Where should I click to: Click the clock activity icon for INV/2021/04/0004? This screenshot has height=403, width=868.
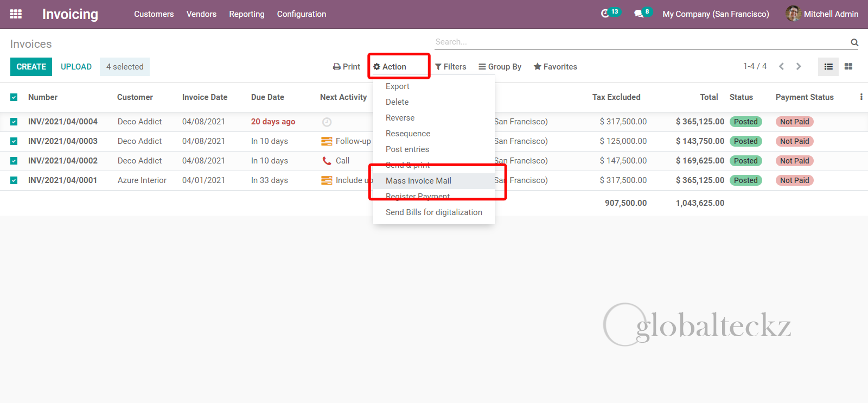click(x=327, y=122)
